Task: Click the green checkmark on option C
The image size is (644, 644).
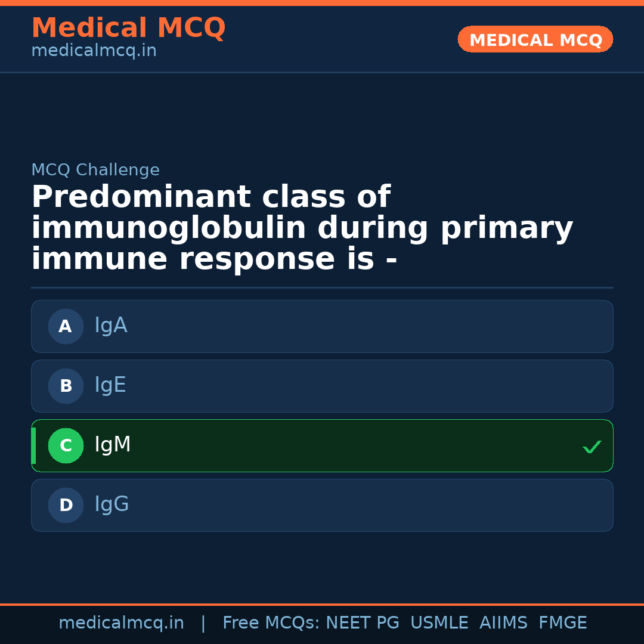Action: point(592,447)
